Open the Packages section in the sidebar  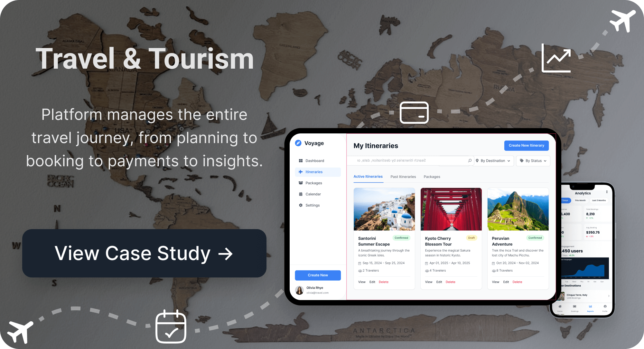[313, 183]
